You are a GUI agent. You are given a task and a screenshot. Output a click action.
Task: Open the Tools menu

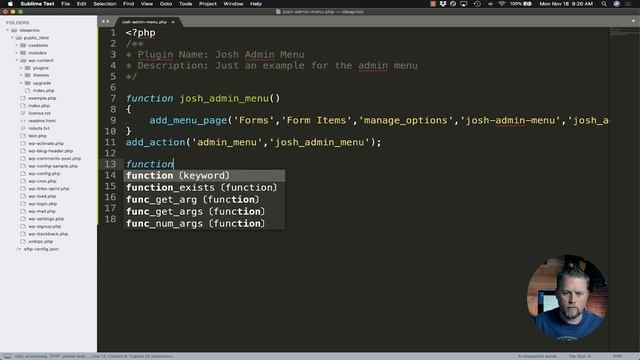185,4
